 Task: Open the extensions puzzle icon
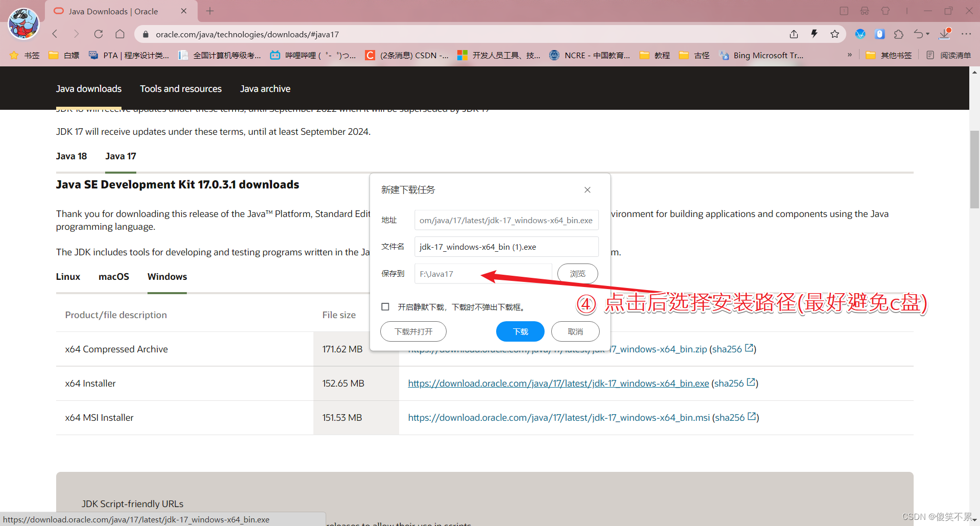point(899,34)
